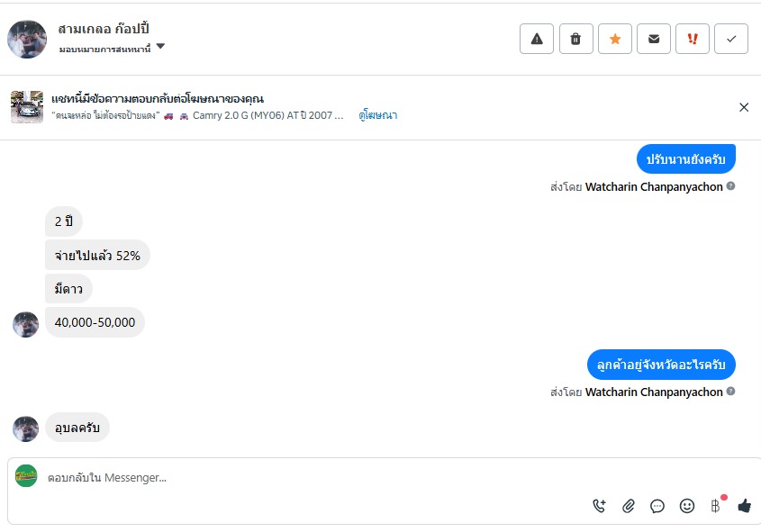Open saved replies speech bubble icon
The image size is (761, 532).
(x=657, y=506)
